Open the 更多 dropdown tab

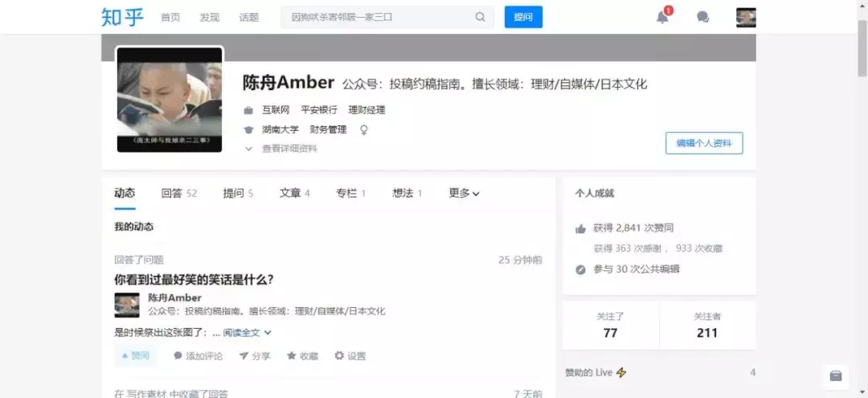[x=464, y=193]
